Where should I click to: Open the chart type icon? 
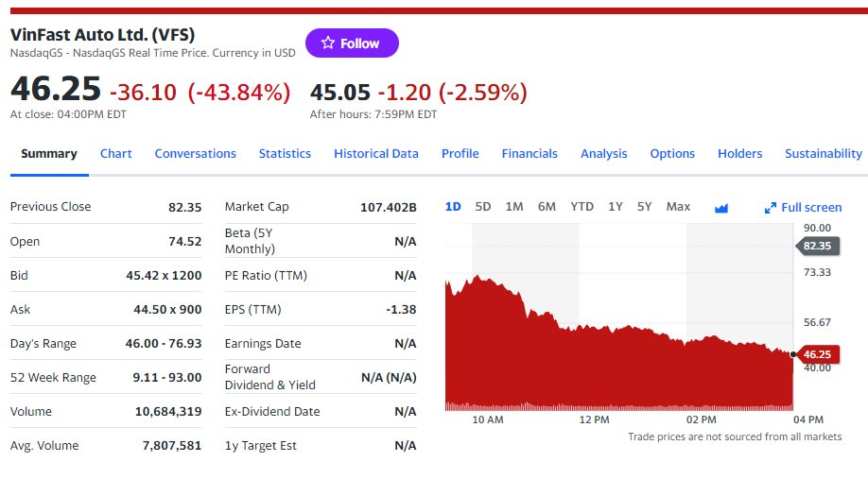click(x=721, y=208)
